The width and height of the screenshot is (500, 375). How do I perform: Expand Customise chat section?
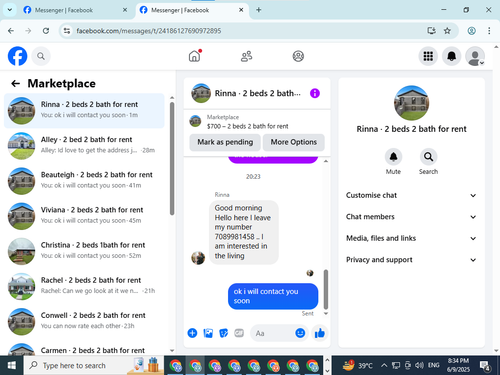[411, 195]
